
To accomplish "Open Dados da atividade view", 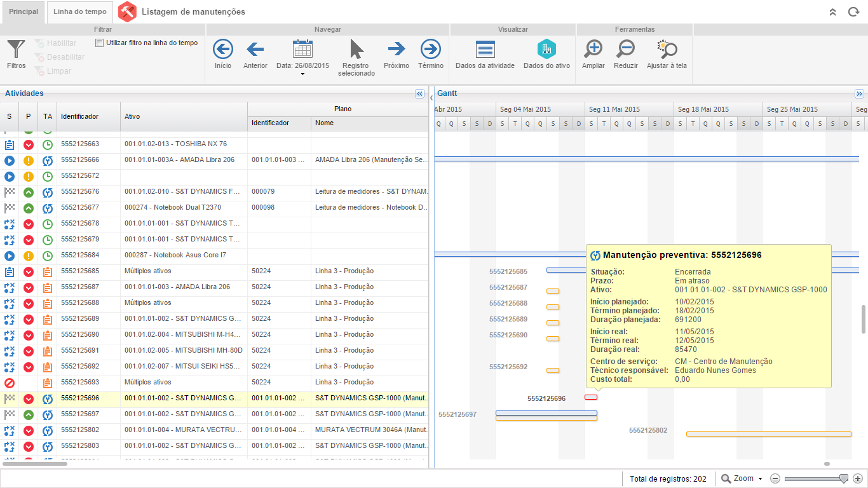I will (485, 50).
